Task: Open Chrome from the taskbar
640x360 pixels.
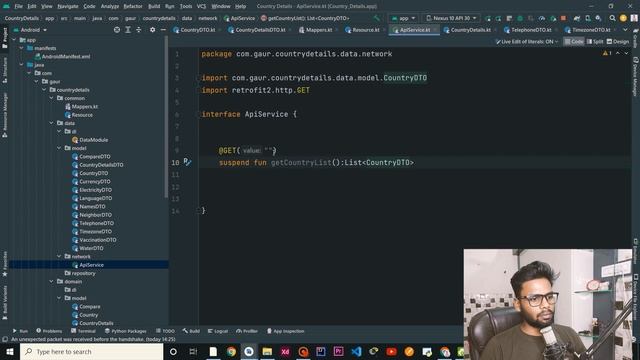Action: 231,351
